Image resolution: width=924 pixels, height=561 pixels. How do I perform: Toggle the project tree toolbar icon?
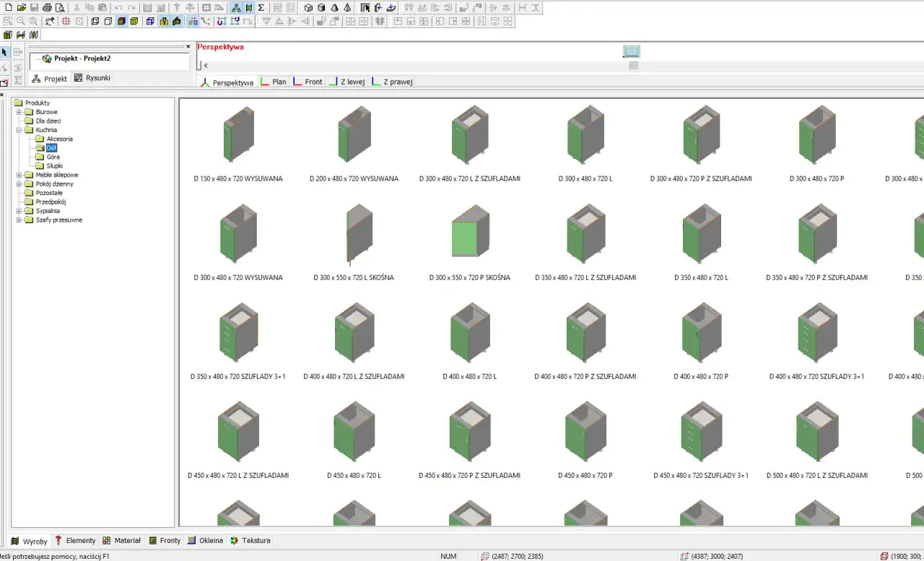pos(236,7)
